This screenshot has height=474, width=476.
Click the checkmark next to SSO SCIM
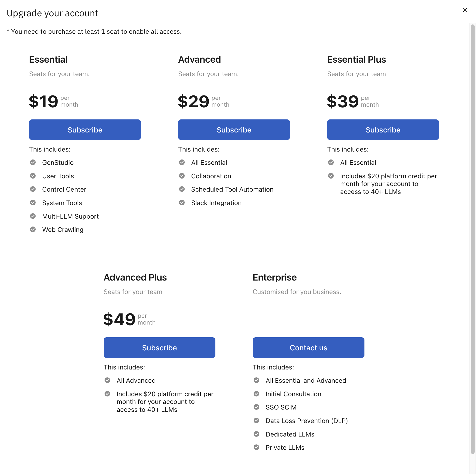pos(256,407)
